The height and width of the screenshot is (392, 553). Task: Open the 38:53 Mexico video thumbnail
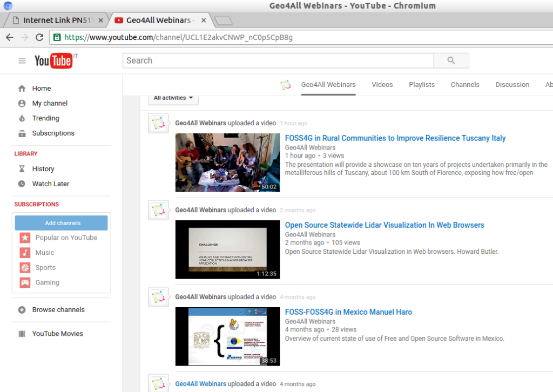pyautogui.click(x=227, y=336)
